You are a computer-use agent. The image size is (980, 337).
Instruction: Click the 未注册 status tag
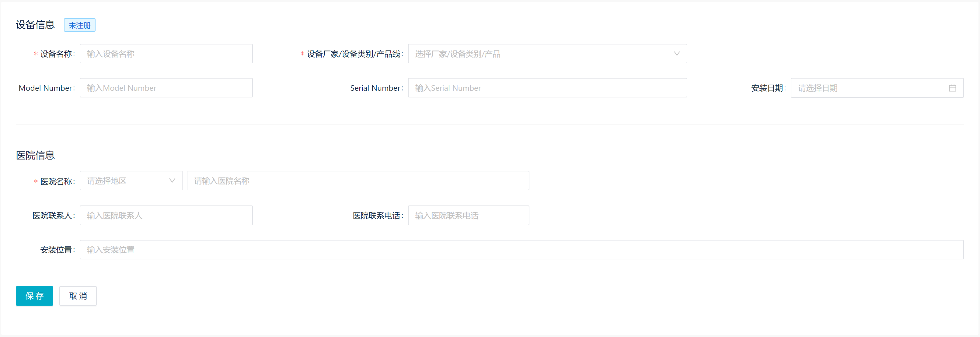coord(79,25)
